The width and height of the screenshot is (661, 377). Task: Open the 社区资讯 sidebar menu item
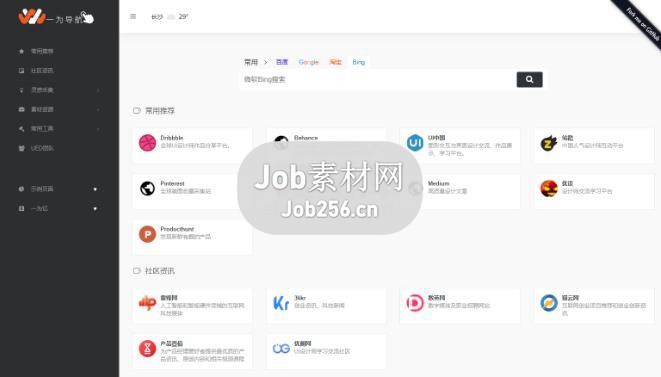pyautogui.click(x=42, y=70)
